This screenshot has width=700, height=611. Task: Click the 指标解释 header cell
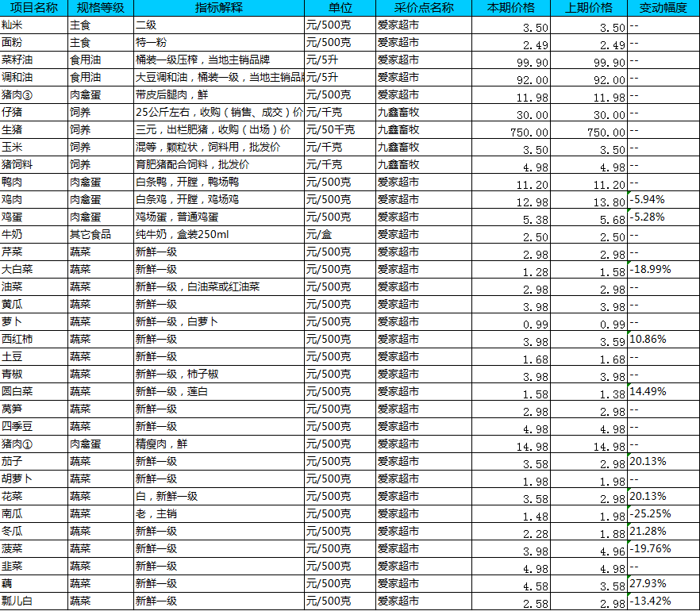pyautogui.click(x=218, y=8)
